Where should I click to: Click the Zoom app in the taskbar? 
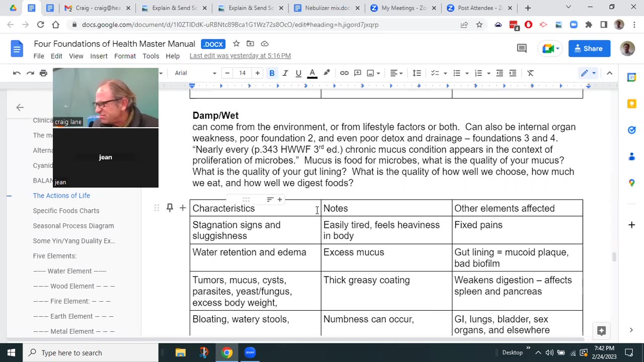click(250, 352)
